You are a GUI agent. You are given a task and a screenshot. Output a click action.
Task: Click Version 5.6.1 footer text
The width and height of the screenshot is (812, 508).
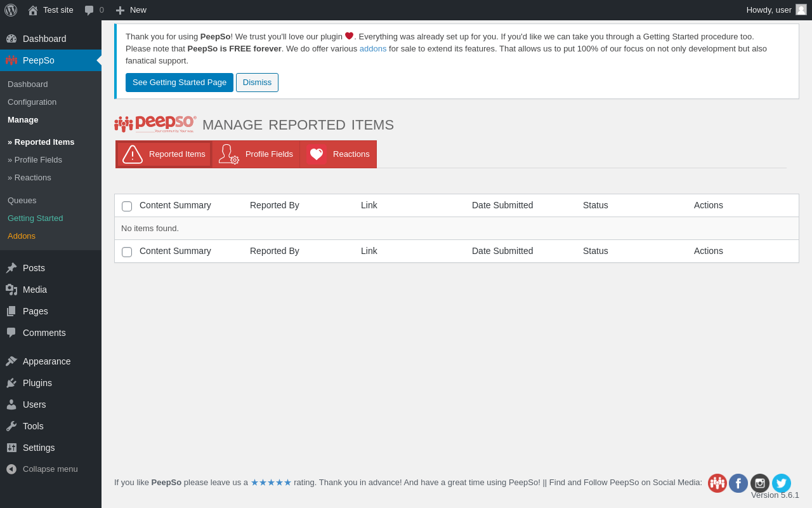tap(775, 495)
